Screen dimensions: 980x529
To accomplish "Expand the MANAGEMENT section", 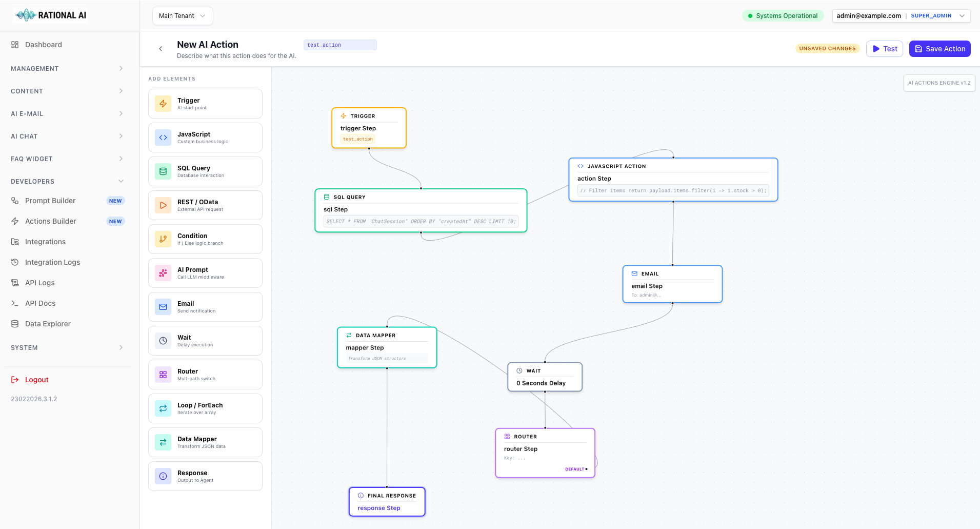I will (66, 68).
